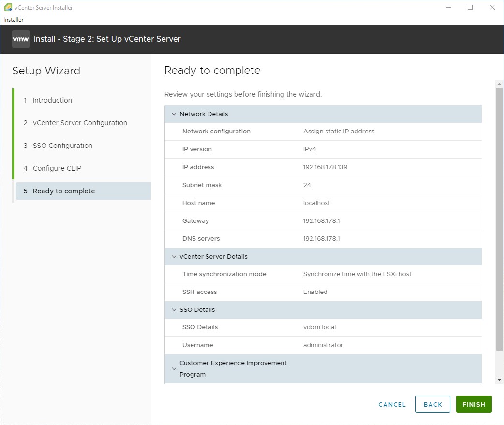Collapse the vCenter Server Details section
Screen dimensions: 504x425
[174, 256]
